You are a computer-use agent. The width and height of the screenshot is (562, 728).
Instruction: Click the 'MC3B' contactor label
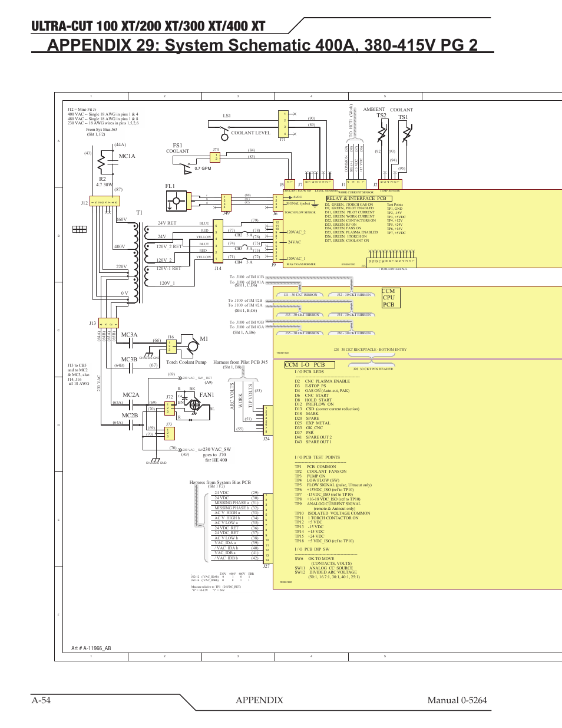pos(129,359)
